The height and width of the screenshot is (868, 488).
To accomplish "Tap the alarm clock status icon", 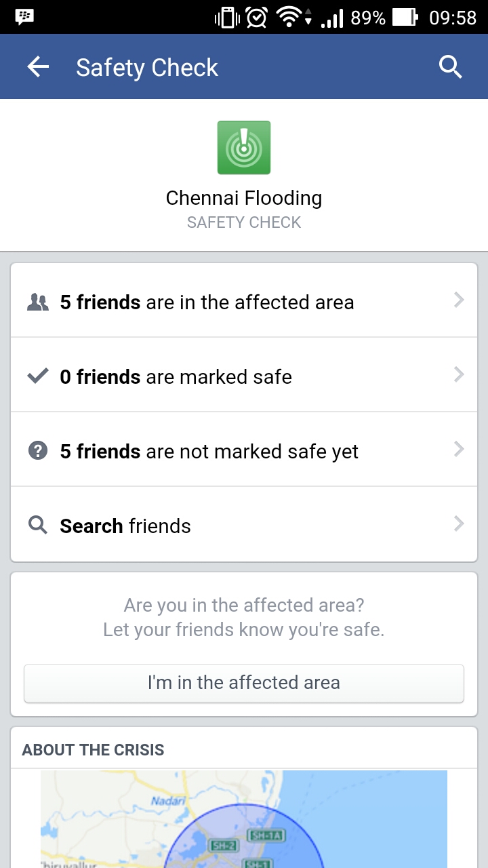I will click(257, 18).
